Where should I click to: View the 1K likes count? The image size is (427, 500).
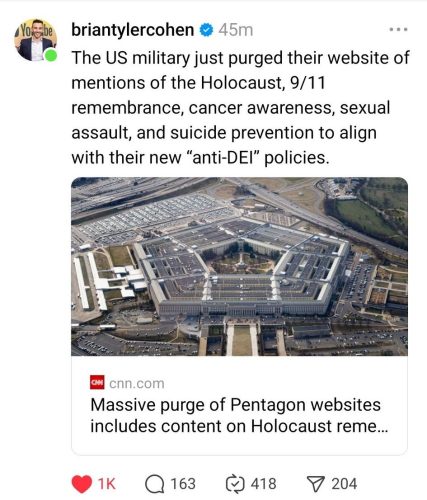click(x=107, y=484)
